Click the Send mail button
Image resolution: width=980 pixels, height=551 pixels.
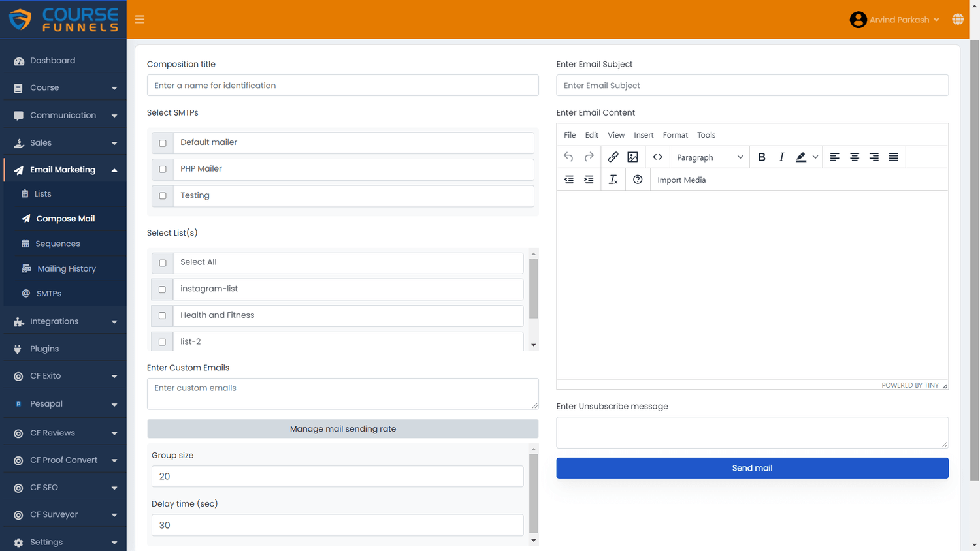752,467
